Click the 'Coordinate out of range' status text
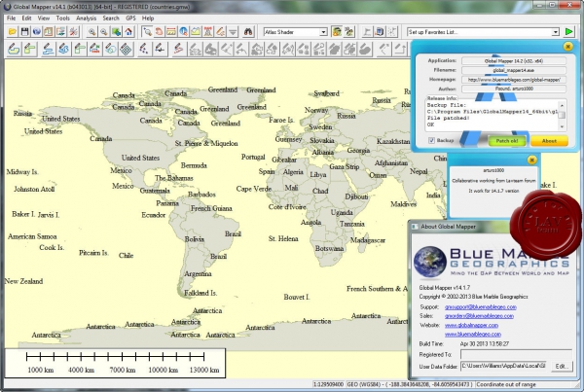This screenshot has width=584, height=392. point(505,384)
